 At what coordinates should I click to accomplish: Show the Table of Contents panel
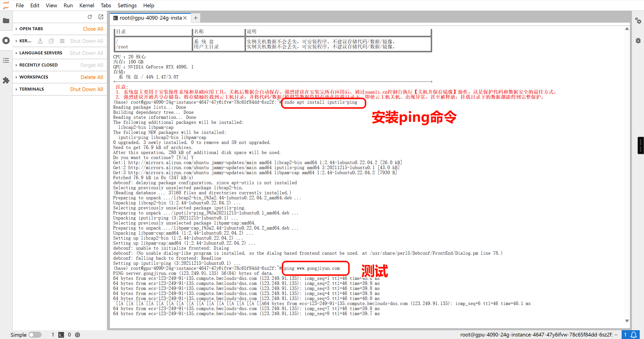[6, 60]
